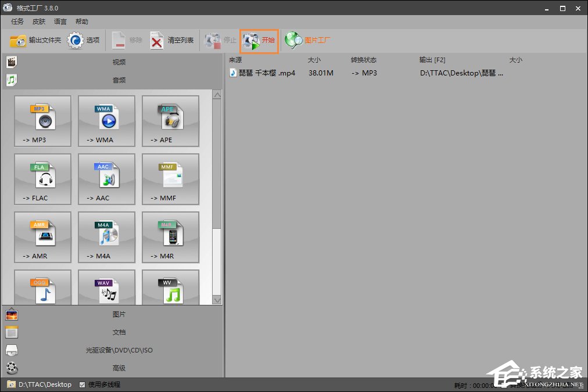The height and width of the screenshot is (392, 588).
Task: Select the -> FLAC format icon
Action: [x=42, y=179]
